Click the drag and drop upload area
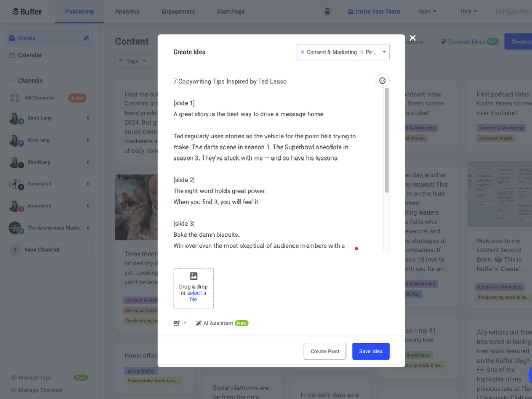Viewport: 532px width, 399px height. click(194, 288)
